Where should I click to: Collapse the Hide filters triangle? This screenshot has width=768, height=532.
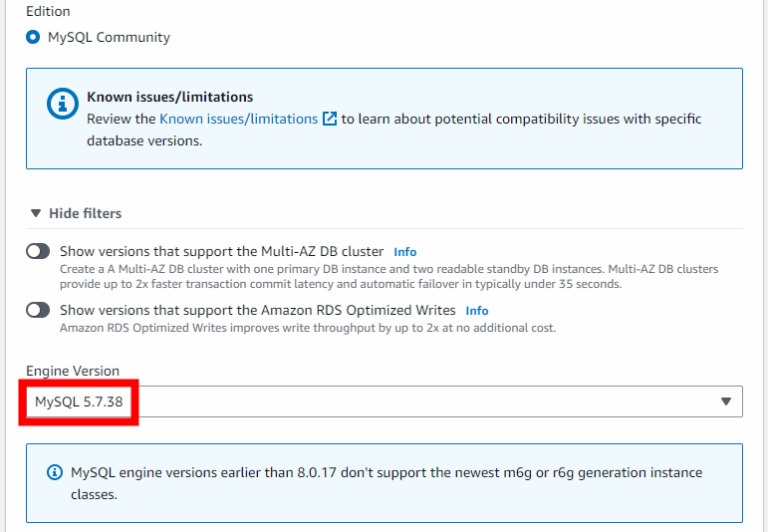point(36,213)
